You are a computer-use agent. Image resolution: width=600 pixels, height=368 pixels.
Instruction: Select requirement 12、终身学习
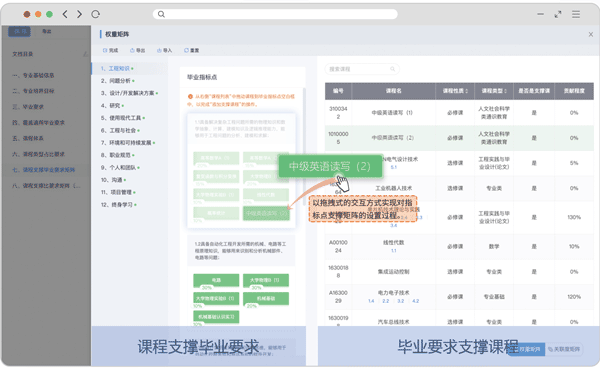point(119,205)
